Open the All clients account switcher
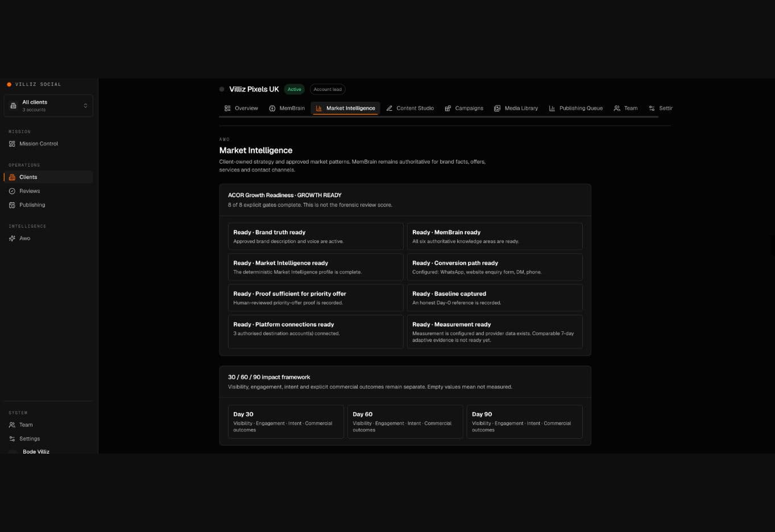The image size is (775, 532). (x=48, y=106)
